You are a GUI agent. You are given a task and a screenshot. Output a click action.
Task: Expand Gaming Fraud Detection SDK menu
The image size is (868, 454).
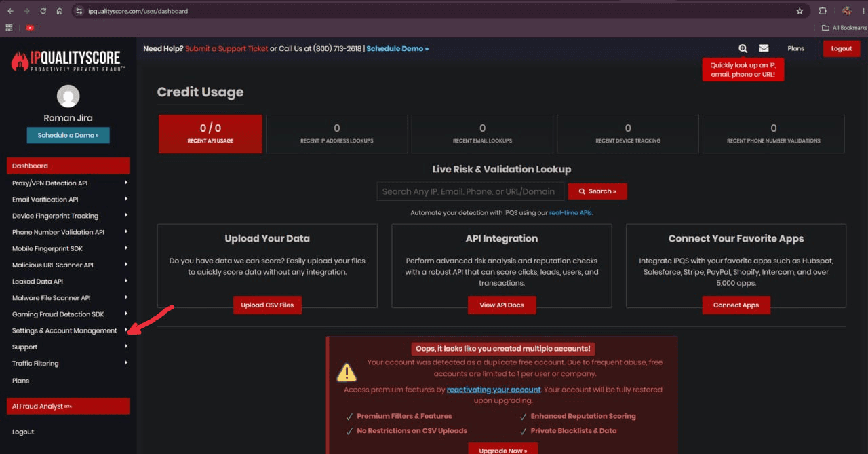pyautogui.click(x=68, y=314)
